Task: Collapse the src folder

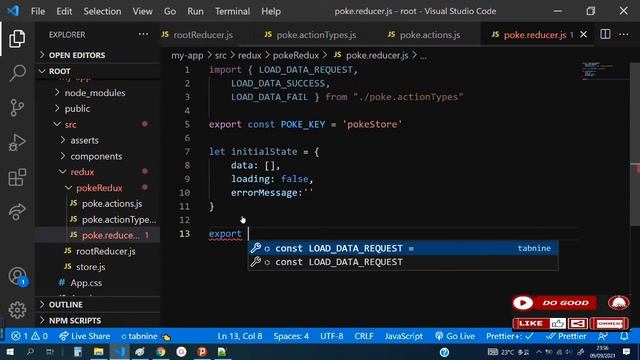Action: tap(70, 124)
